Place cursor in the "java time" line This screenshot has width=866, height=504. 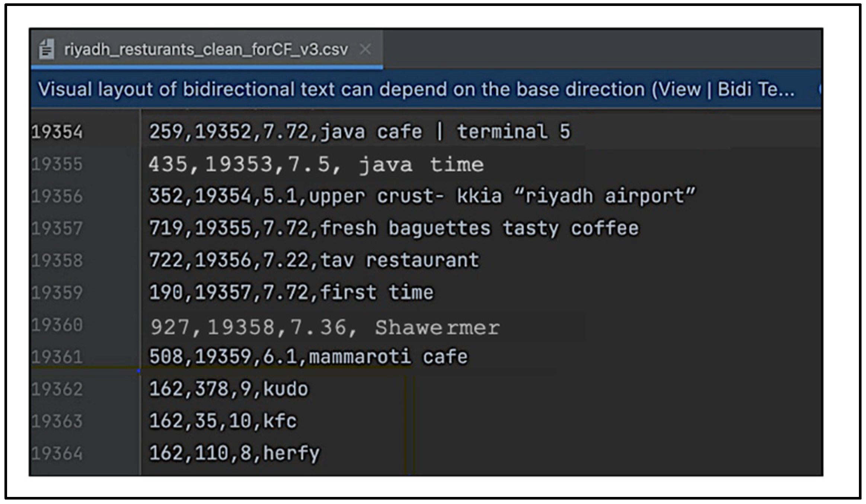pos(316,164)
